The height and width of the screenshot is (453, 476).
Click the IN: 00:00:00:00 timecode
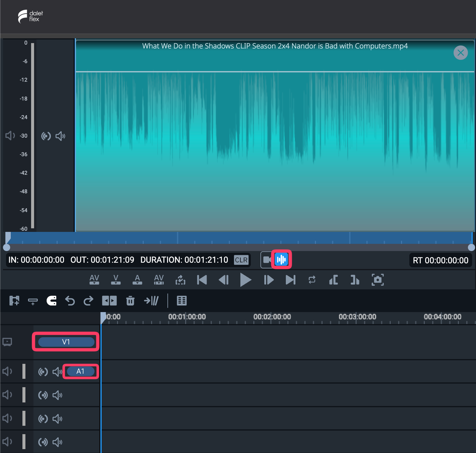pos(36,260)
